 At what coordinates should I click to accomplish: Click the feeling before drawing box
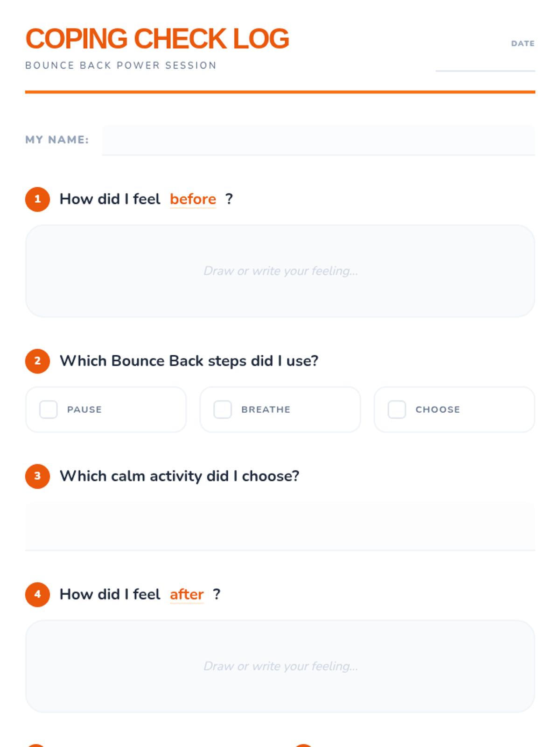[280, 271]
